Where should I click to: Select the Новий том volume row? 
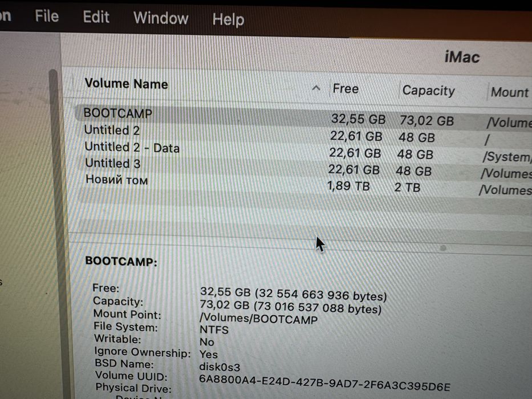303,184
